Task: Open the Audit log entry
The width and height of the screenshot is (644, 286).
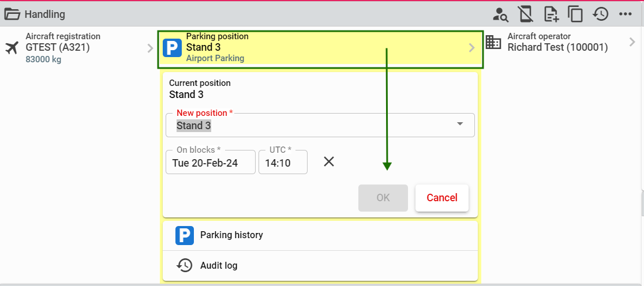Action: tap(320, 265)
